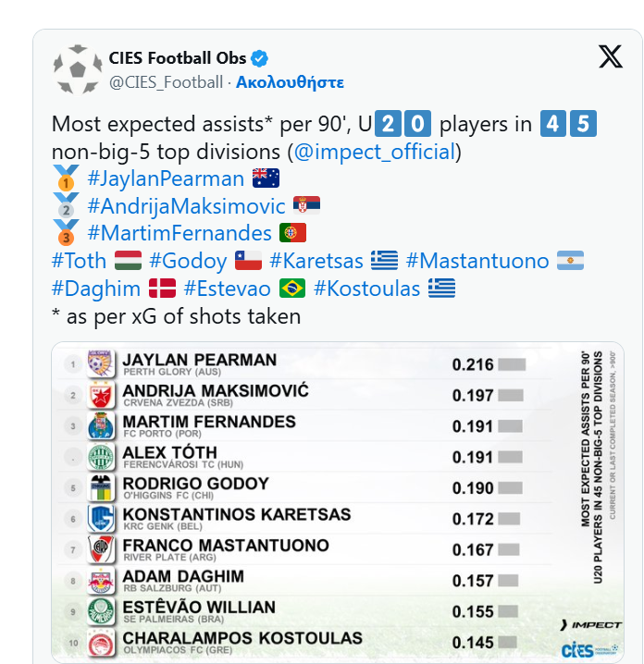Open the #MartimFernandes hashtag
Screen dimensions: 644x664
click(180, 233)
